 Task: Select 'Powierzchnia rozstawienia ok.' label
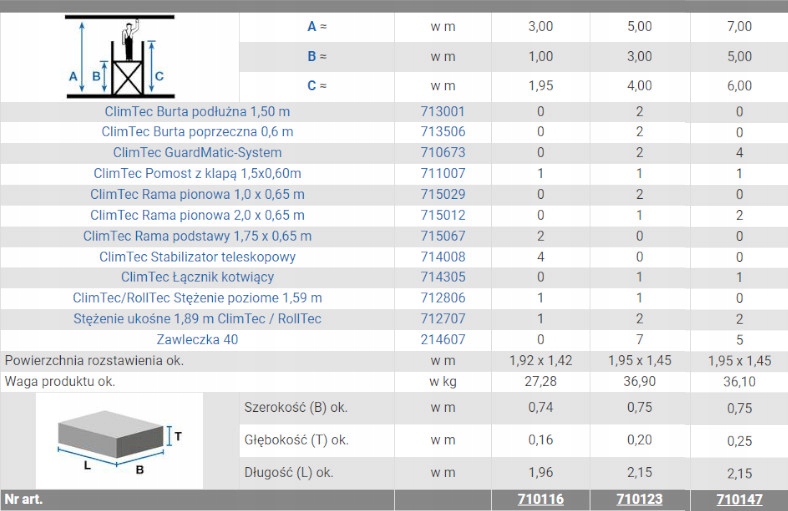[94, 361]
